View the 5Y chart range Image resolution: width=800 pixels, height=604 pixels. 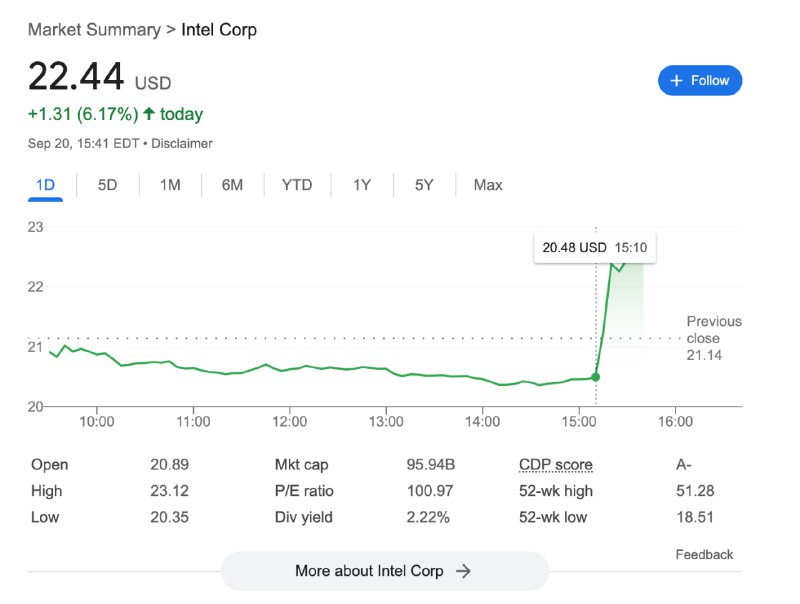coord(424,184)
